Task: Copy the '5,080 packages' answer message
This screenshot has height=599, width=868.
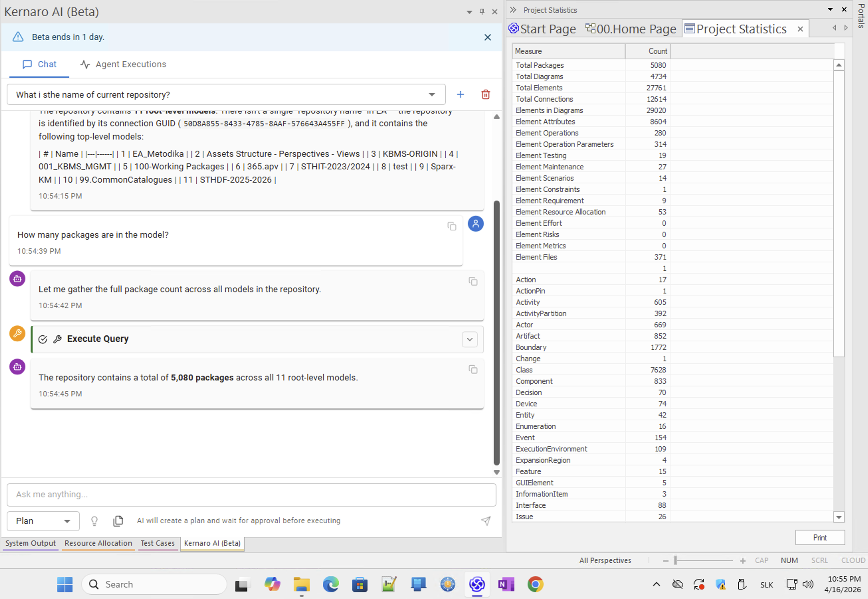Action: pyautogui.click(x=473, y=369)
